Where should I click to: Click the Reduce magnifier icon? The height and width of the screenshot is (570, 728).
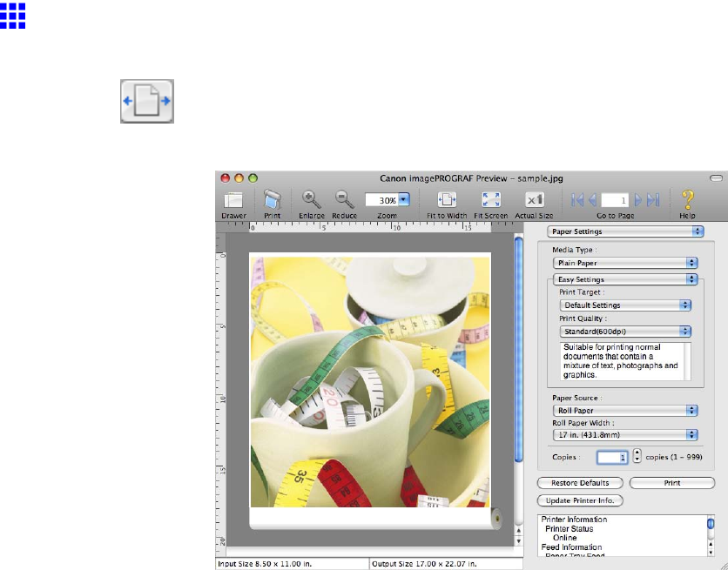tap(345, 199)
